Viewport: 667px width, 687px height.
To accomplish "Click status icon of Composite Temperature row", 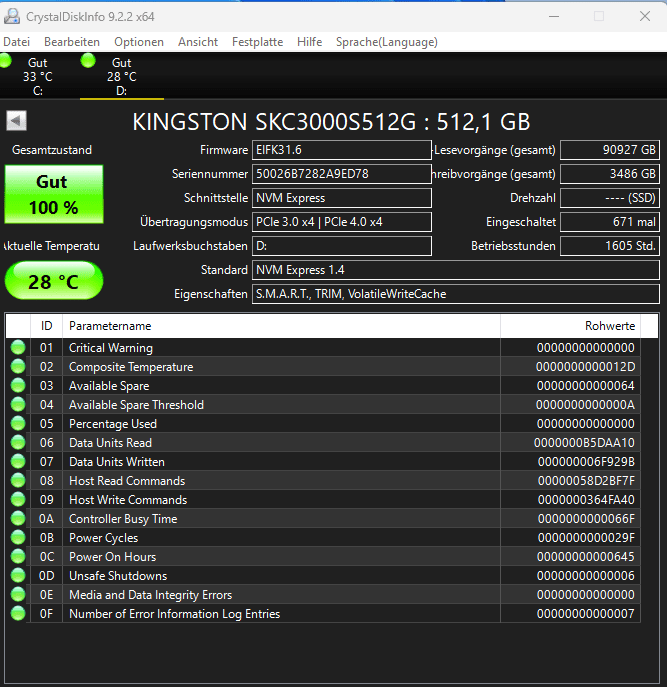I will (x=18, y=366).
